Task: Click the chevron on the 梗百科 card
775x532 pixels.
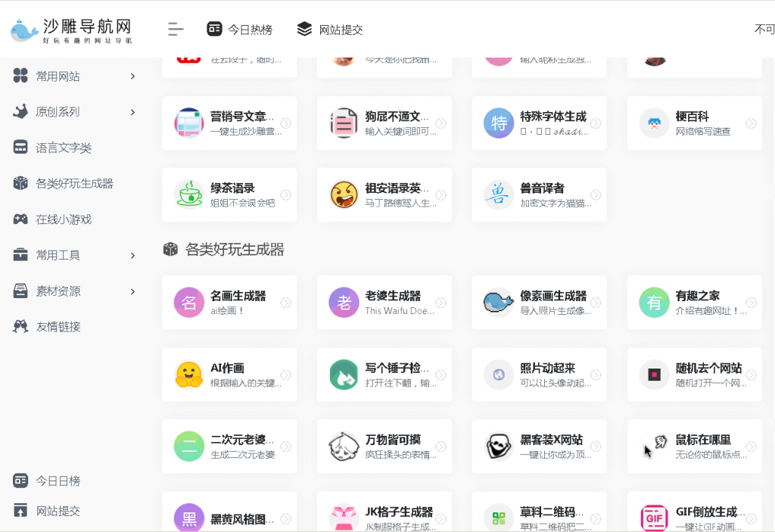Action: (x=752, y=123)
